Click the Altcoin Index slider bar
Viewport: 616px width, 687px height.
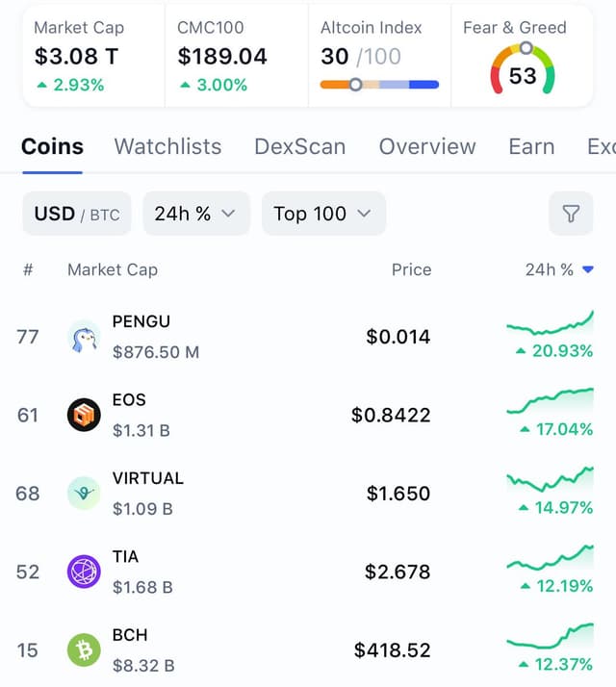click(379, 85)
